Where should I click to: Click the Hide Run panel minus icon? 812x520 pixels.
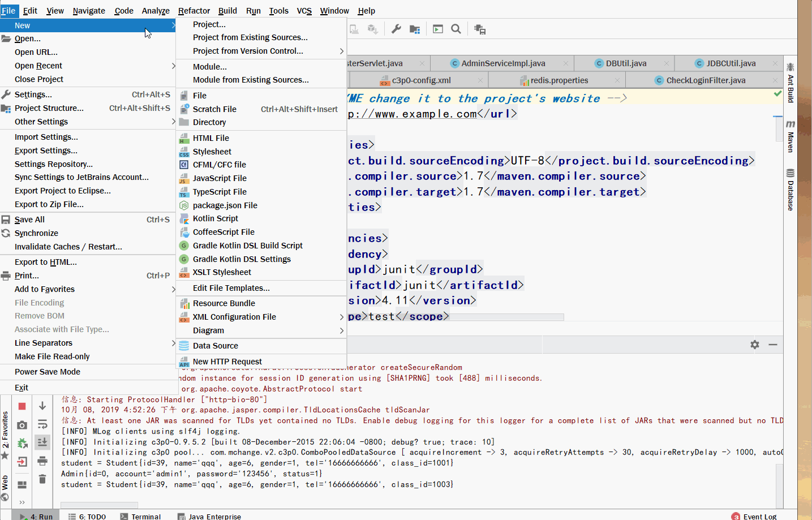click(x=773, y=345)
